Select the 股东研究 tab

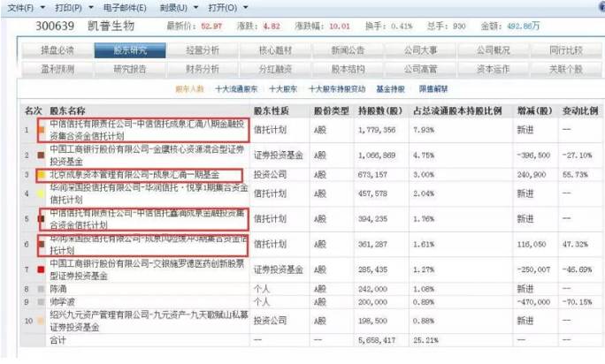pyautogui.click(x=130, y=50)
